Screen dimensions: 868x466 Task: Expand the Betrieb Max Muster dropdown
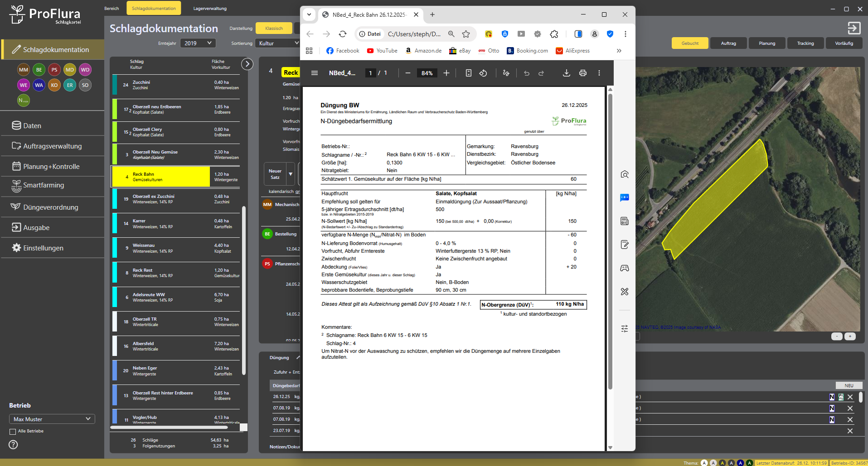pos(52,419)
